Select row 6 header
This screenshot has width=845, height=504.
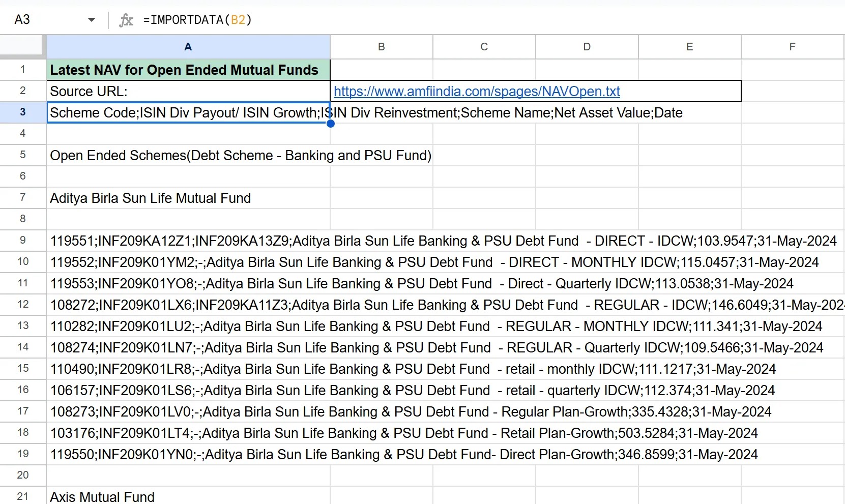coord(23,176)
